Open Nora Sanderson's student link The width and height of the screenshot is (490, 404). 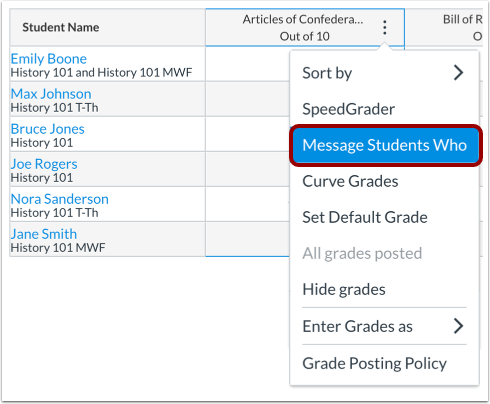[60, 199]
